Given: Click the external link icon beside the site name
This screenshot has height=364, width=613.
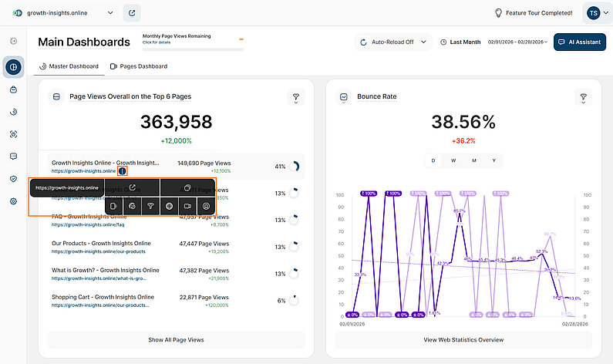Looking at the screenshot, I should 132,13.
